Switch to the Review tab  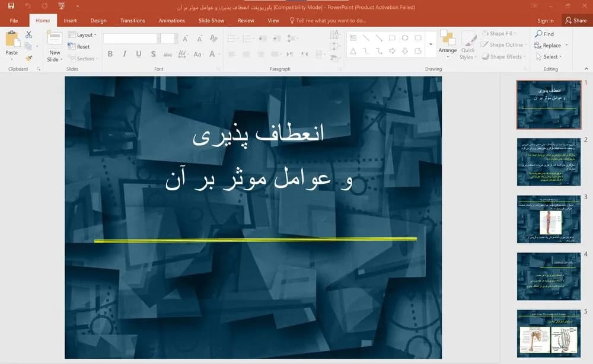point(246,20)
